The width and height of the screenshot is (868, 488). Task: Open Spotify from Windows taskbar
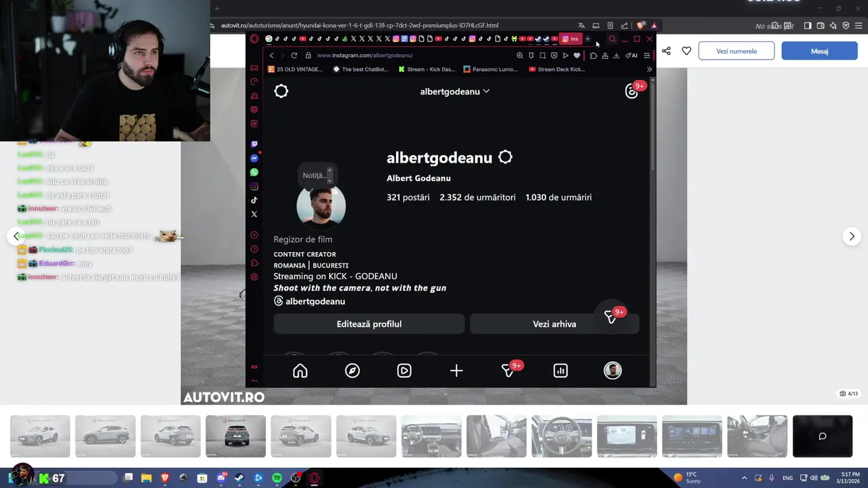[277, 478]
